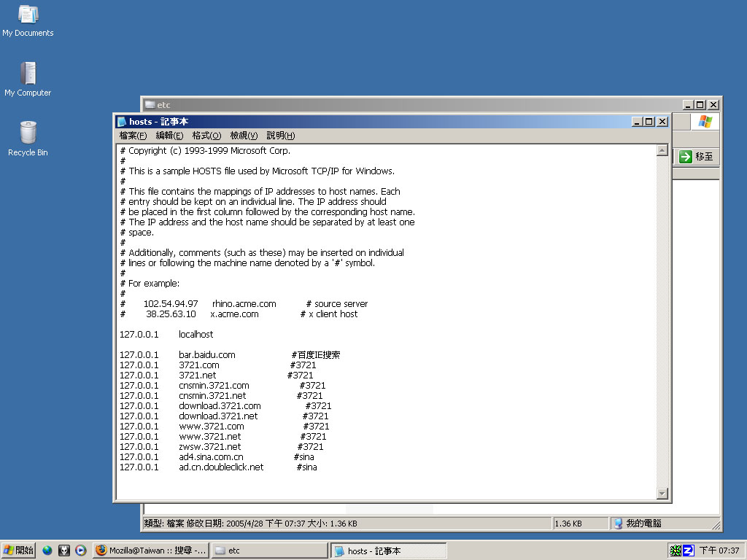Click www.3721.com host entry
Screen dimensions: 747x560
212,426
